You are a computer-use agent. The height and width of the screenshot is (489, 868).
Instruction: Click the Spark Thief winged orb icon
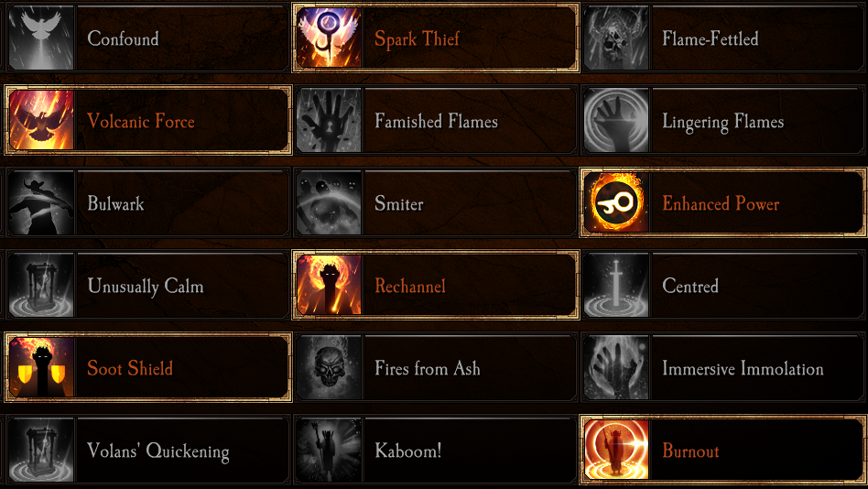pyautogui.click(x=329, y=38)
